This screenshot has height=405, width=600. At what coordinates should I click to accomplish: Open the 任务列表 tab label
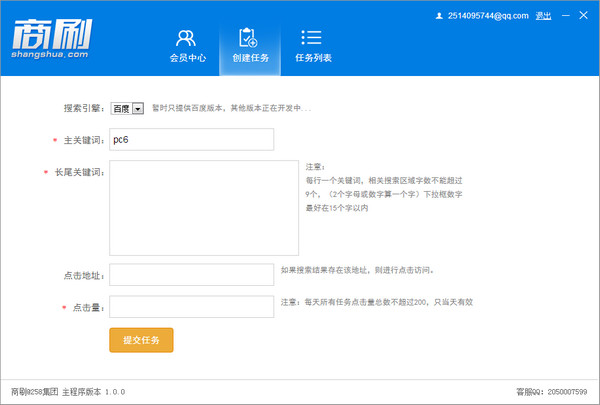[x=313, y=59]
